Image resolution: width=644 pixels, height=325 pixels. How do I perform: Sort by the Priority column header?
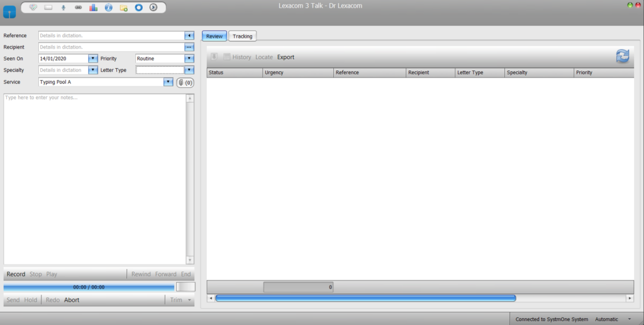pyautogui.click(x=604, y=72)
